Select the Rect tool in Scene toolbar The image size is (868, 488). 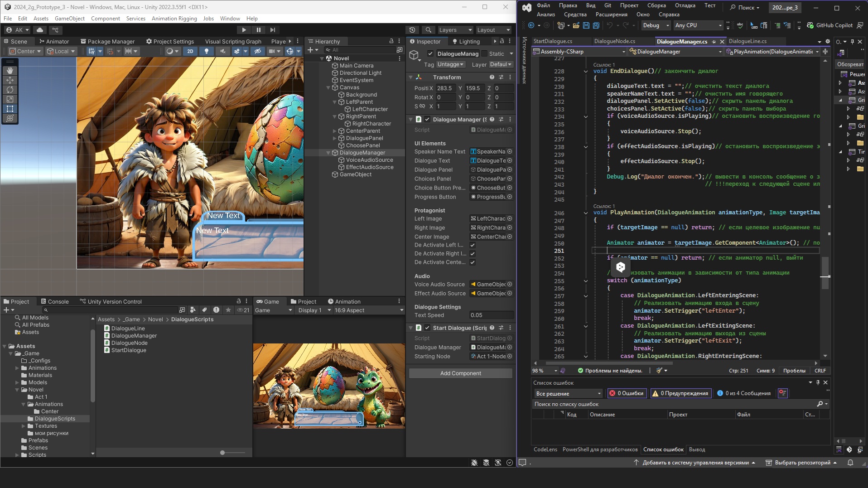coord(10,109)
